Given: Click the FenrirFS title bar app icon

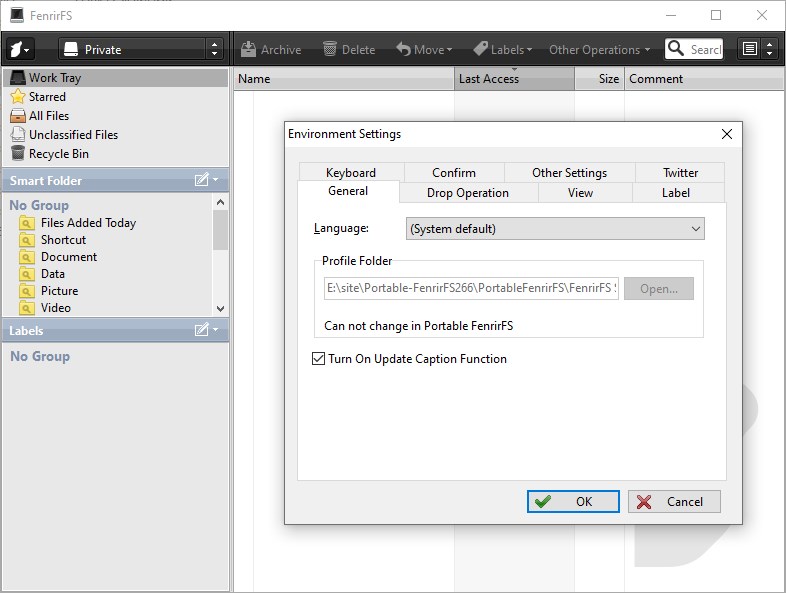Looking at the screenshot, I should click(17, 15).
